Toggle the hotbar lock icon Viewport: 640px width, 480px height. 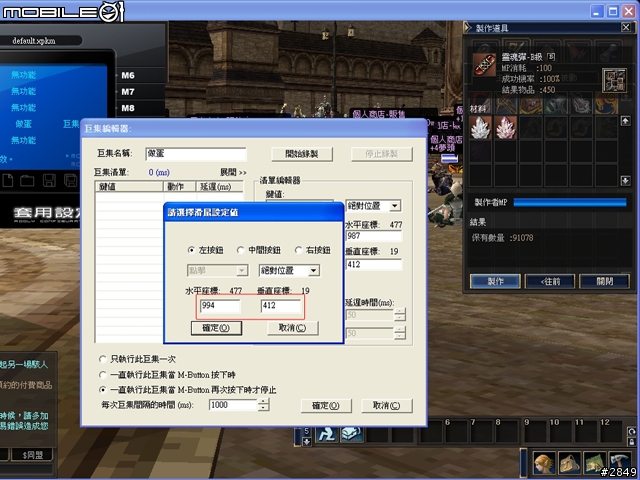[x=632, y=442]
